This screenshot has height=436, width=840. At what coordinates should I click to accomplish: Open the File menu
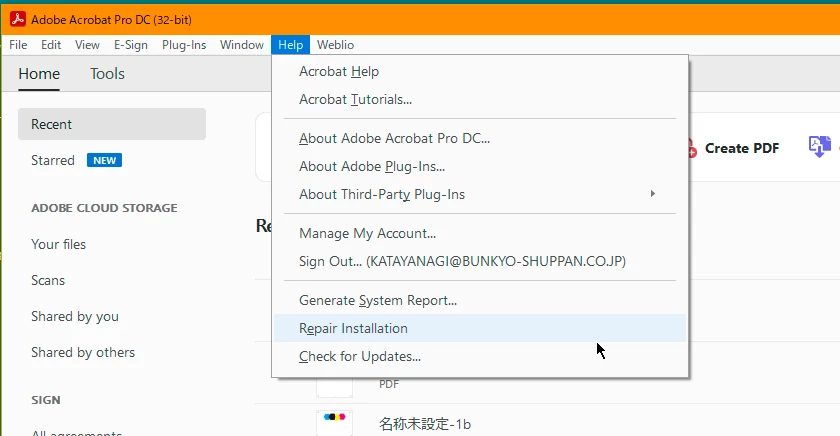(18, 45)
